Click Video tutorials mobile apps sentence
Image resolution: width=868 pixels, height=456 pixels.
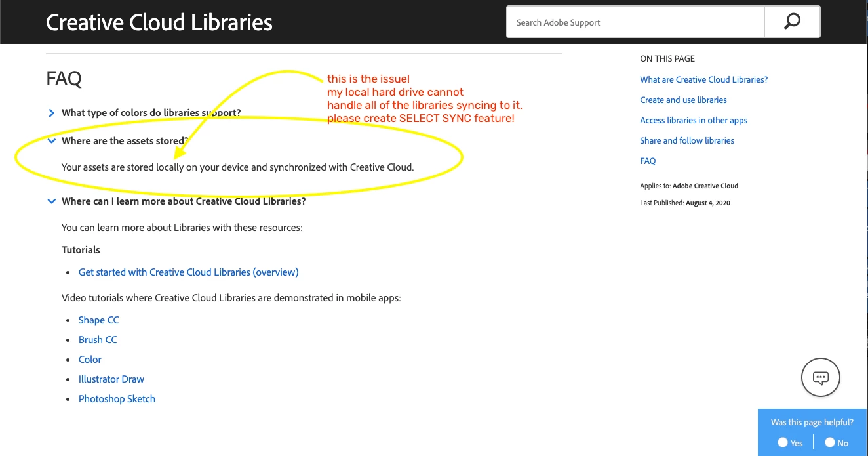(x=231, y=298)
